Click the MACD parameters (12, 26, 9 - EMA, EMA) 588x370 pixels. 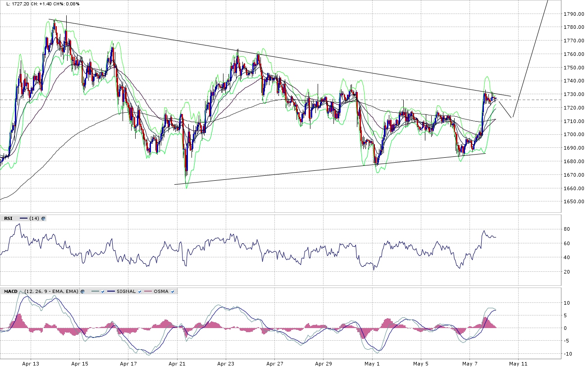(x=51, y=292)
